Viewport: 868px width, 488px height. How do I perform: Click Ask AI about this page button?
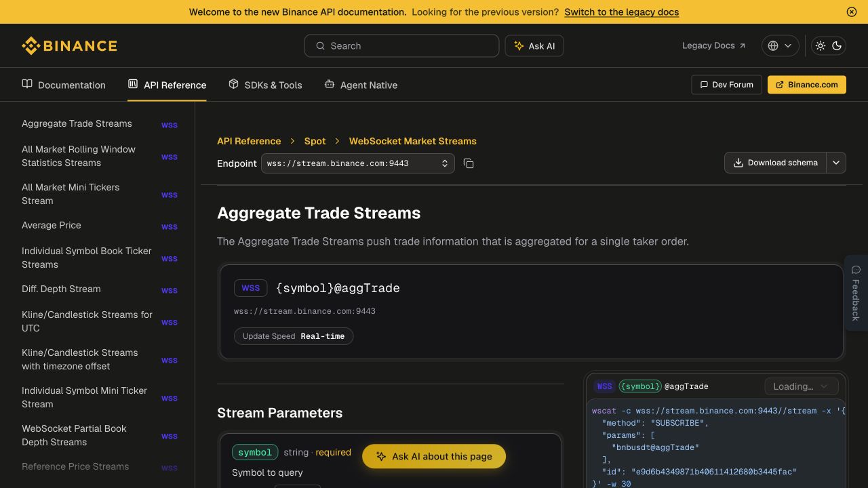point(434,457)
